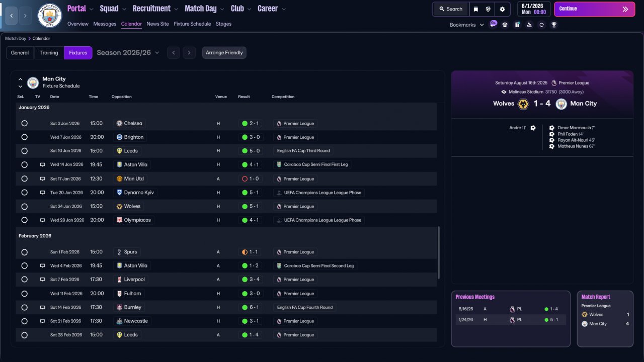Click the TV icon on the Aston Villa 14 Jan row
Image resolution: width=644 pixels, height=362 pixels.
point(43,165)
